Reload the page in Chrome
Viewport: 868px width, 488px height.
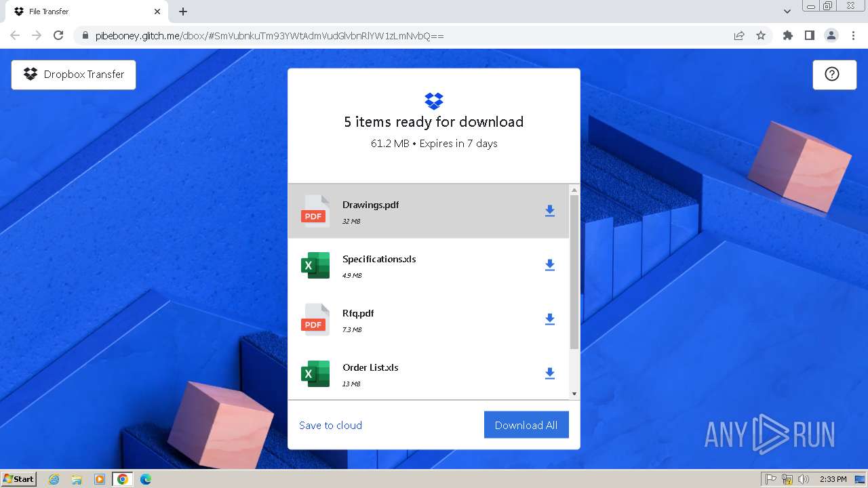click(58, 35)
